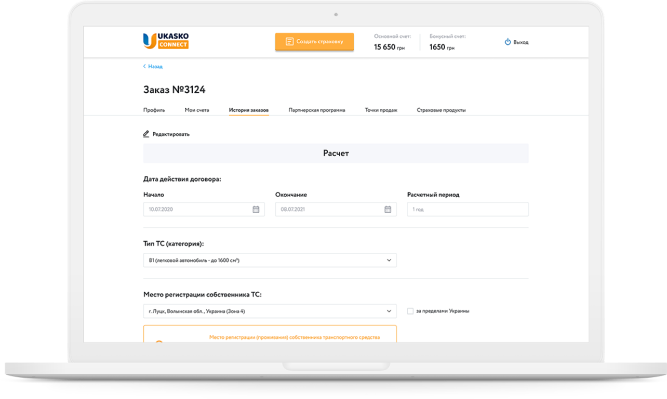Open calendar icon in Начало field
Viewport: 667px width, 399px height.
256,209
